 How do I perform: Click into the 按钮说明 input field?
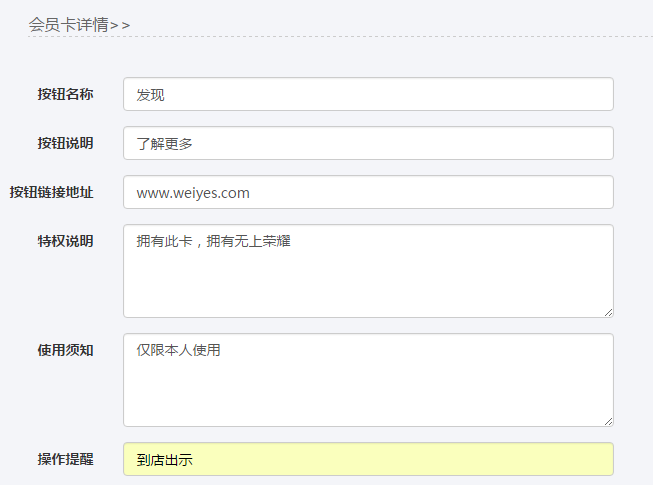pos(368,143)
